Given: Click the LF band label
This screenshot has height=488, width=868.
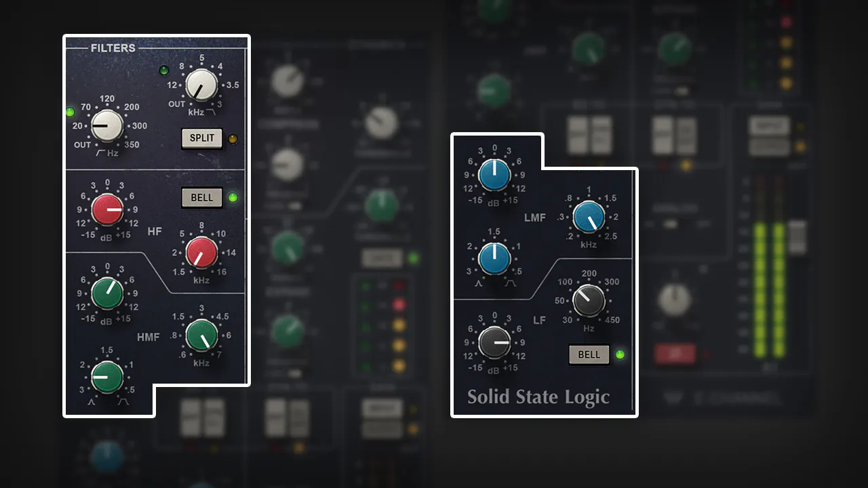Looking at the screenshot, I should pyautogui.click(x=540, y=320).
